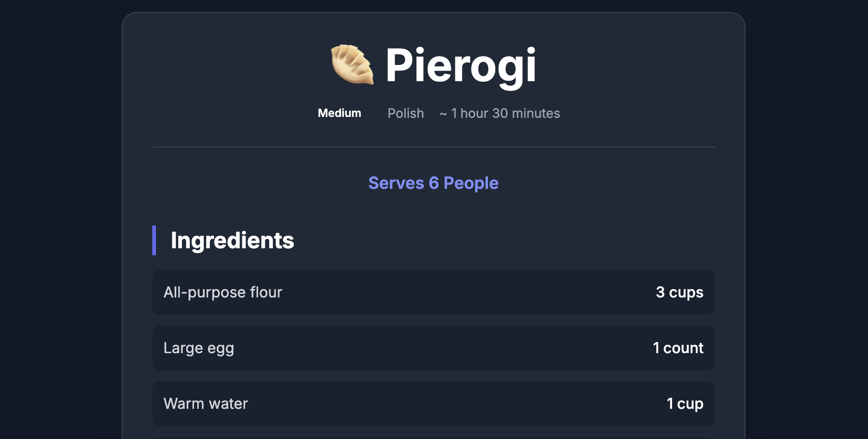Click the 1 hour 30 minutes duration

click(505, 113)
